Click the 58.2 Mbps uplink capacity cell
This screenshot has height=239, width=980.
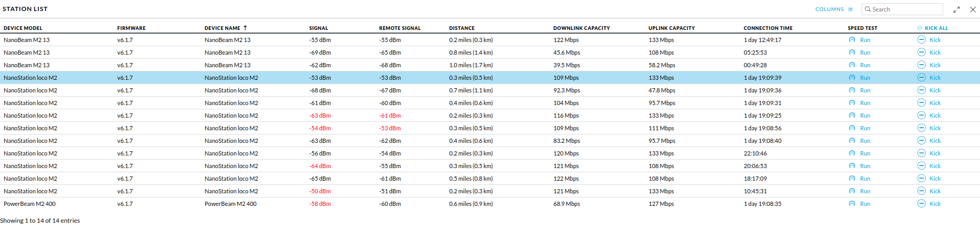(x=662, y=65)
